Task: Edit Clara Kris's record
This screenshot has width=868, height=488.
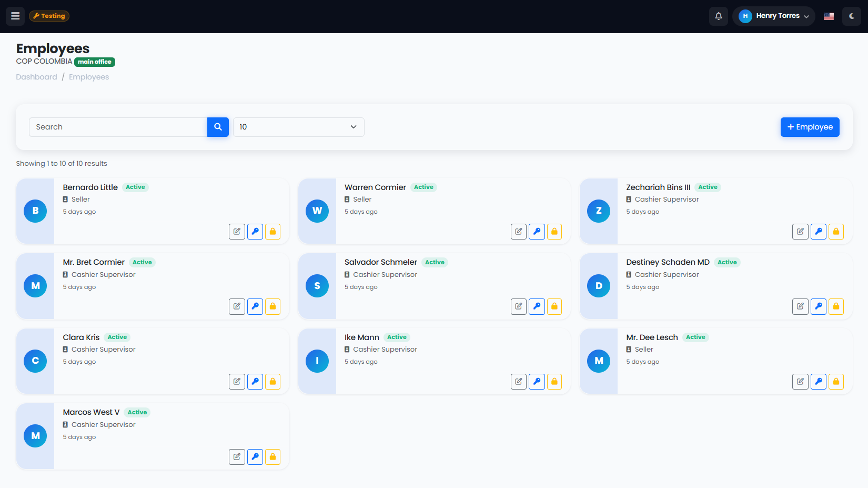Action: [237, 382]
